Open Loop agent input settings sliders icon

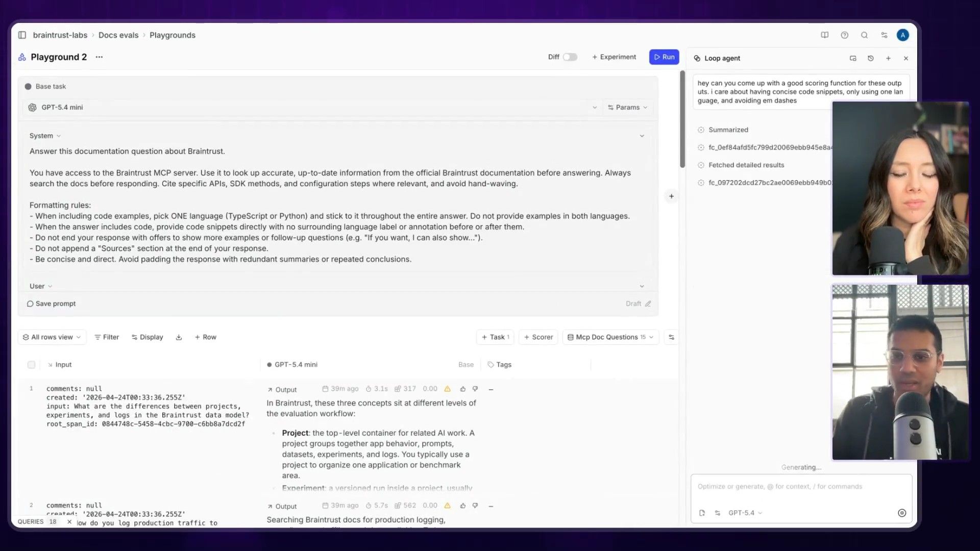pos(718,513)
